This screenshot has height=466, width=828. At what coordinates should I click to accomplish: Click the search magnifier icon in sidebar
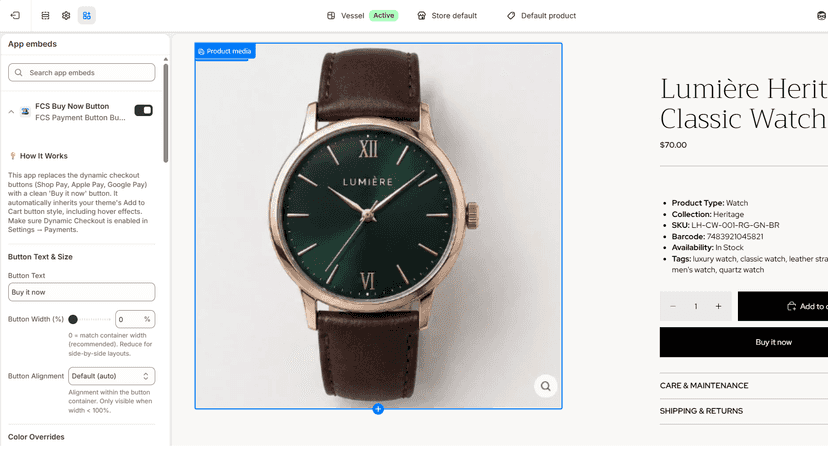(18, 72)
